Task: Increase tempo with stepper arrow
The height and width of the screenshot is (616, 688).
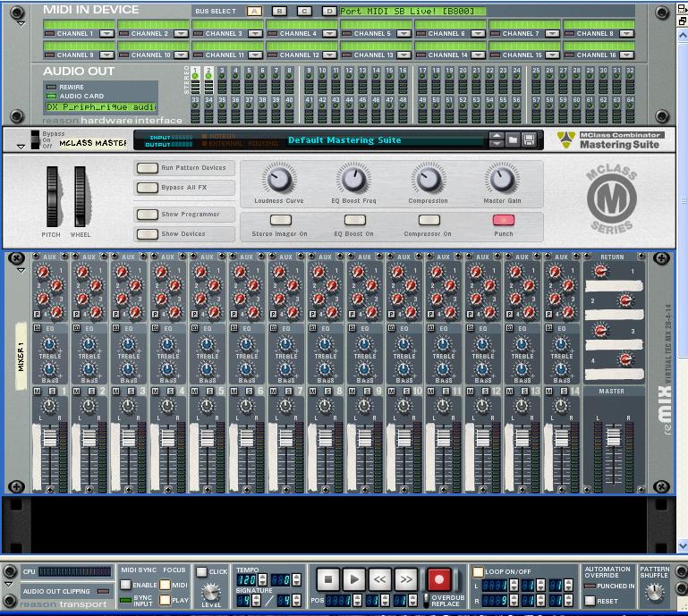Action: click(262, 577)
